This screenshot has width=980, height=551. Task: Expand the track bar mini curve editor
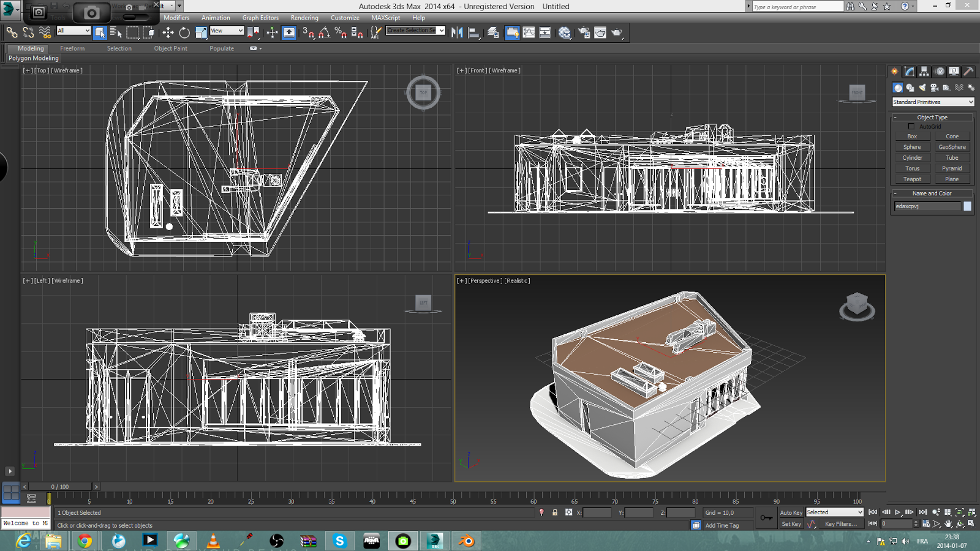[x=31, y=498]
